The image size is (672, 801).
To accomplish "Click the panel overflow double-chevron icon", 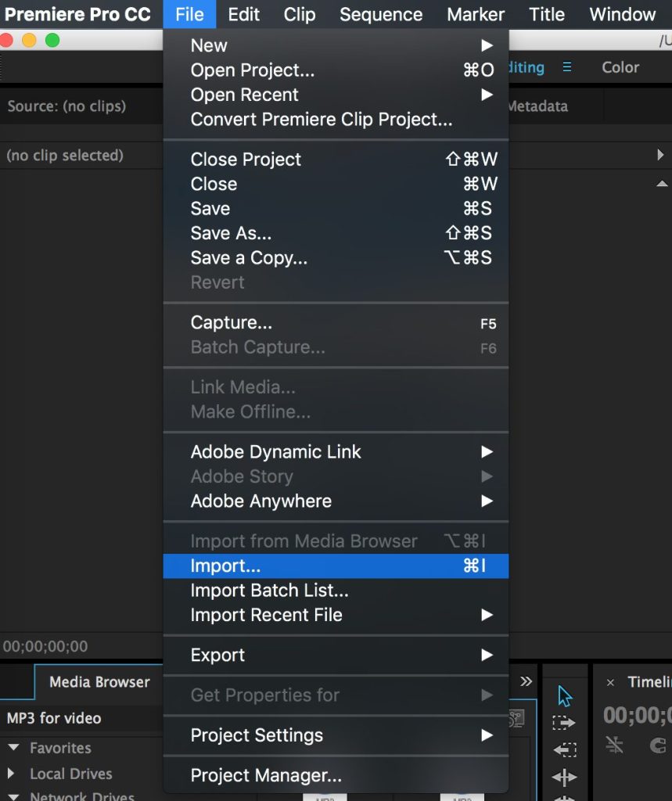I will 526,681.
